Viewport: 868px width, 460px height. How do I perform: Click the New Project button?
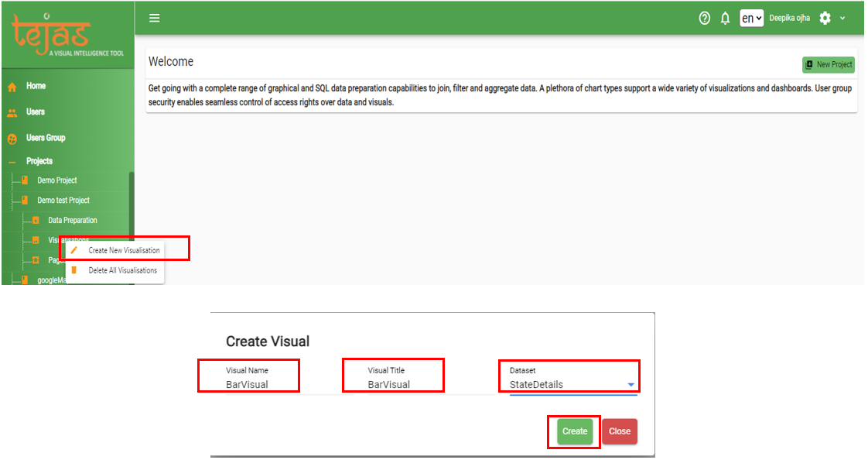pos(828,64)
